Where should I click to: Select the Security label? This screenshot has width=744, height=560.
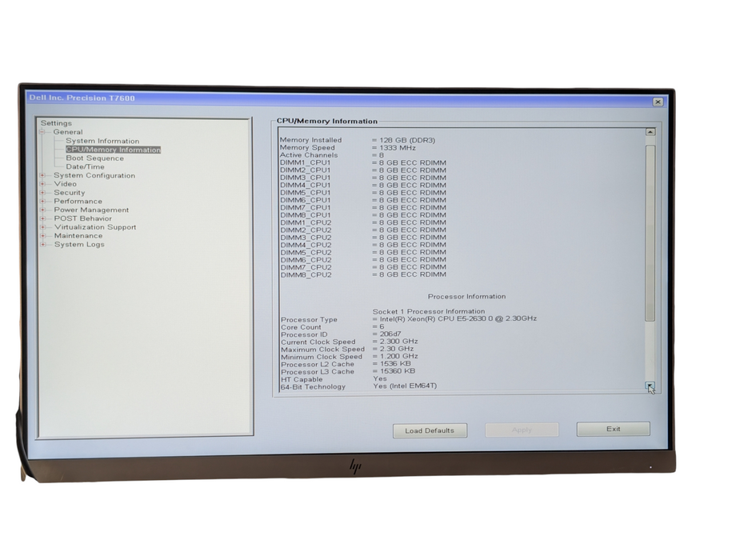pyautogui.click(x=70, y=193)
